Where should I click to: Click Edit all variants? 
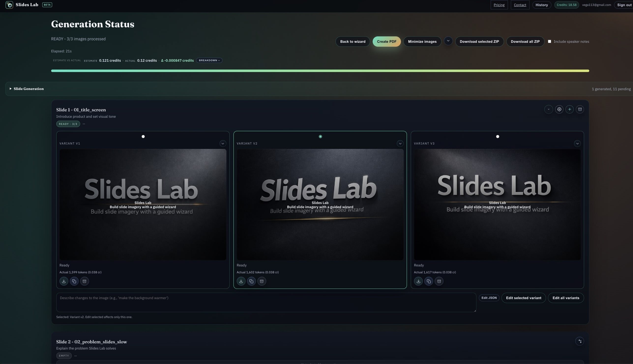(x=566, y=297)
